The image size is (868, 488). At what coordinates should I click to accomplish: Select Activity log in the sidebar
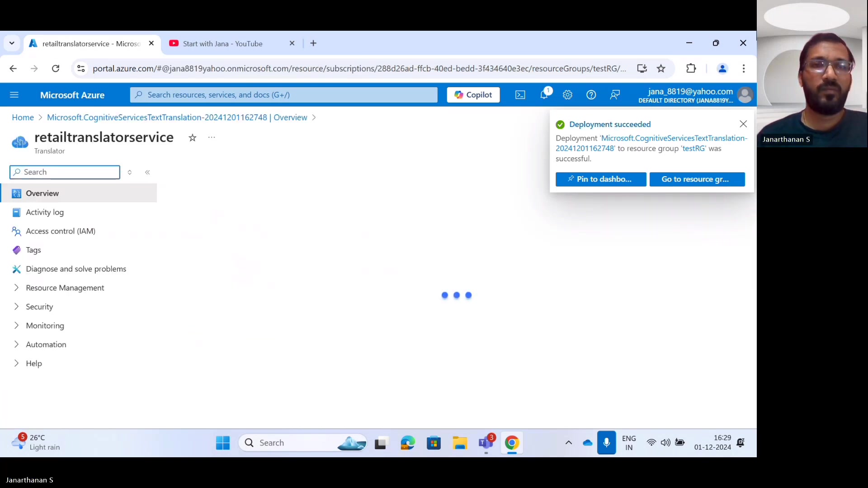[44, 212]
